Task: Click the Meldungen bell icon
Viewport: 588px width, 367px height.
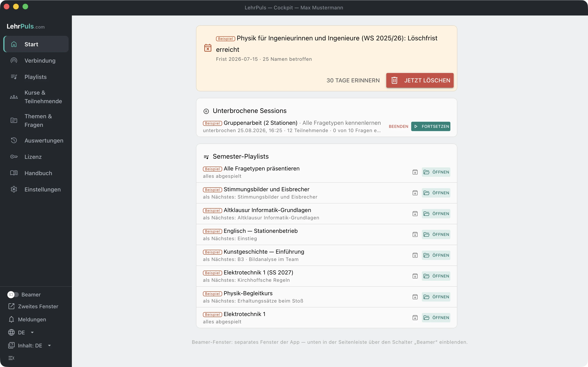Action: (x=11, y=319)
